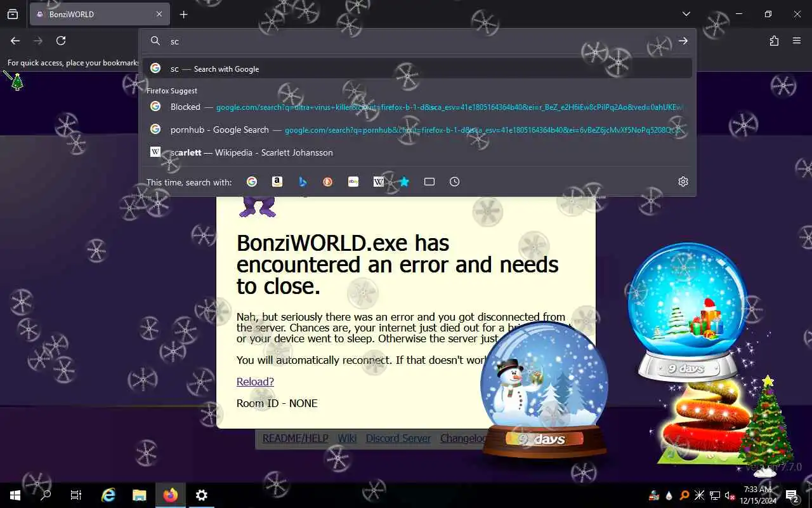Click the Go arrow in the address bar
The image size is (812, 508).
click(x=683, y=41)
